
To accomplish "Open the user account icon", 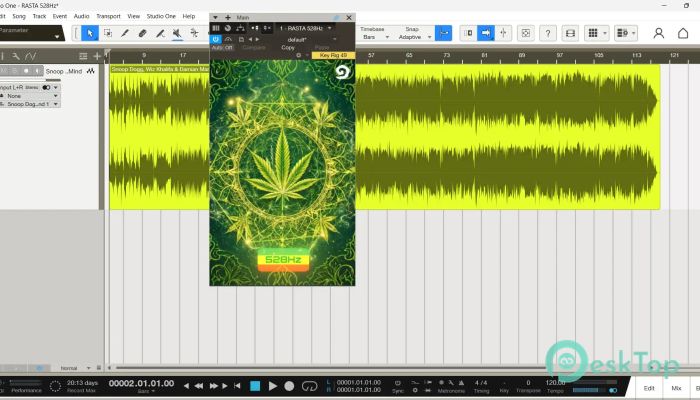I will tap(659, 33).
